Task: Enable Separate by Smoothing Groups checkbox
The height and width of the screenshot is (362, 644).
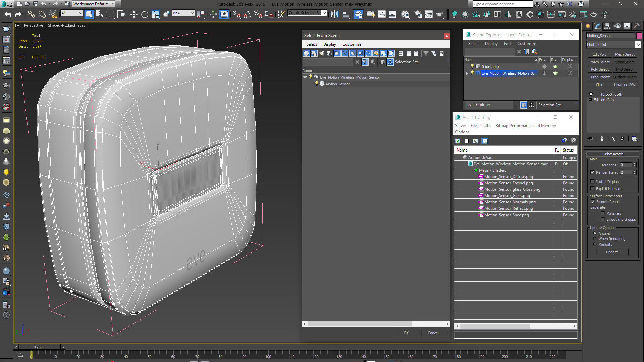Action: point(603,219)
